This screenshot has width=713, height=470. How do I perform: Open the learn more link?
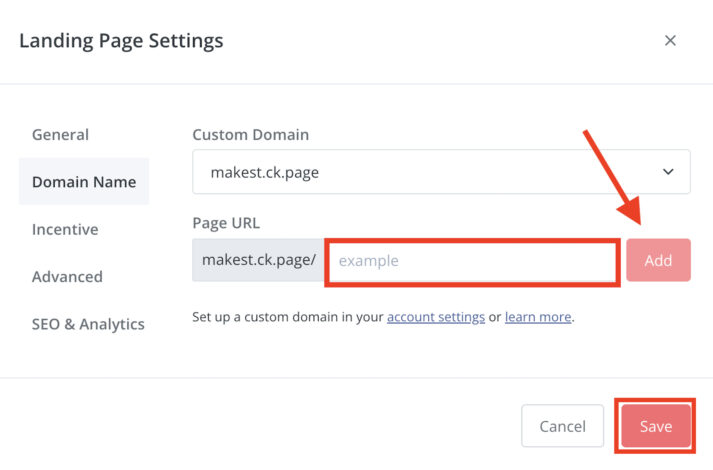click(538, 317)
